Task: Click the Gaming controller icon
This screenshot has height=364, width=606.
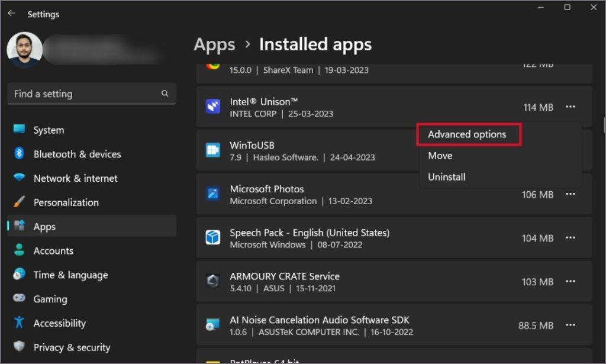Action: [x=19, y=298]
